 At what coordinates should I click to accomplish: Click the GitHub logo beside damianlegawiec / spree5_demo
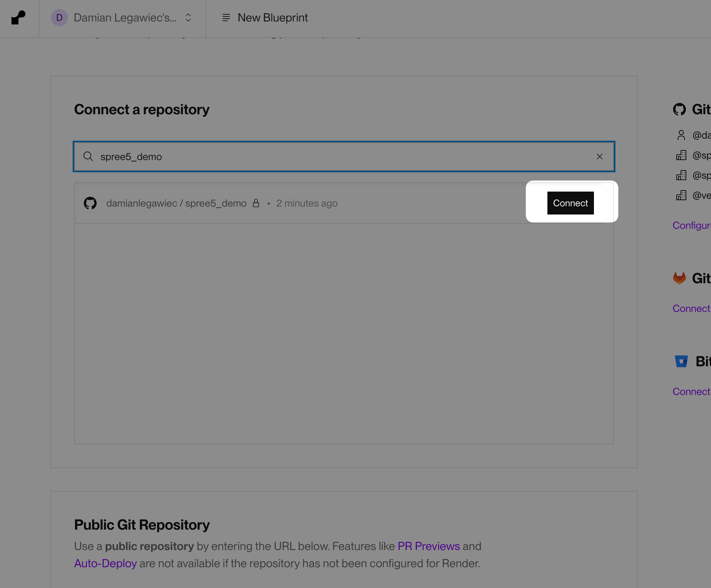coord(90,203)
